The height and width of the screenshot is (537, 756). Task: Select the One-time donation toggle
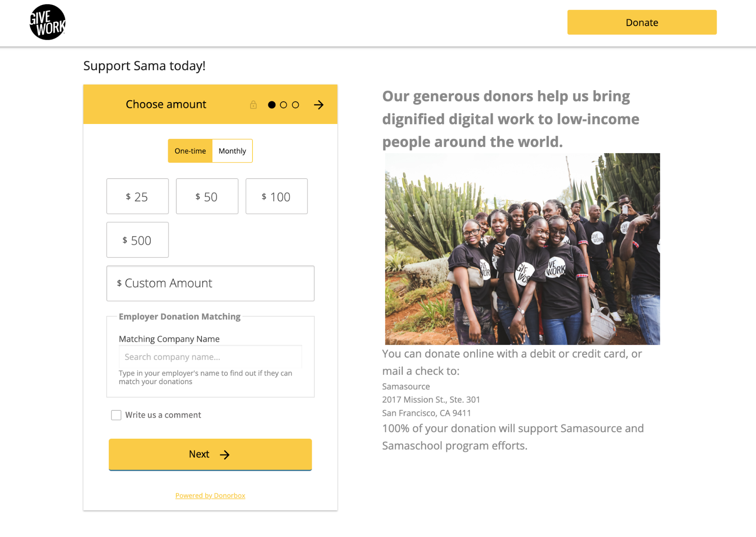pos(190,150)
